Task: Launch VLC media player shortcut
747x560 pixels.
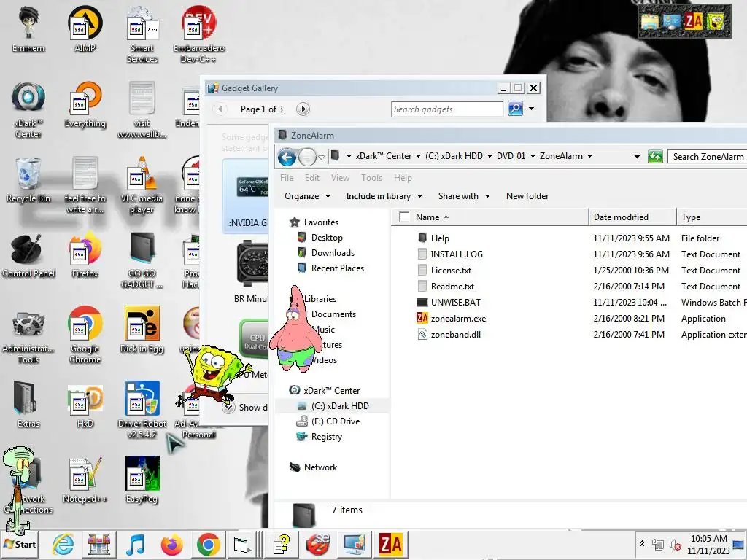Action: pos(142,185)
